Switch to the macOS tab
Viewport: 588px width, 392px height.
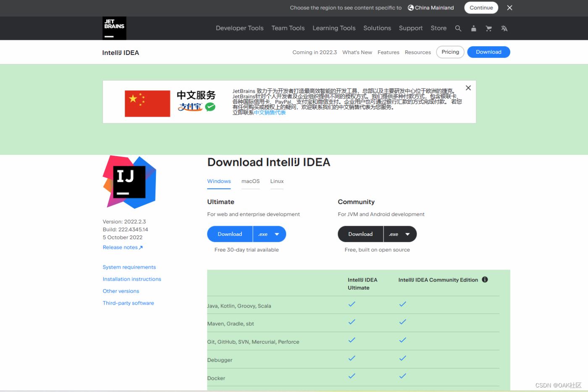(250, 181)
